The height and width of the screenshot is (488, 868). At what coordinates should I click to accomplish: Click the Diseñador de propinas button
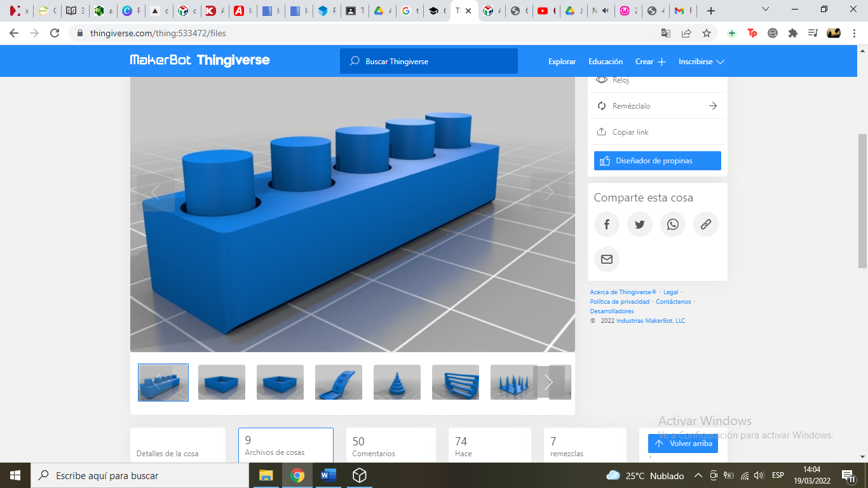pyautogui.click(x=657, y=161)
